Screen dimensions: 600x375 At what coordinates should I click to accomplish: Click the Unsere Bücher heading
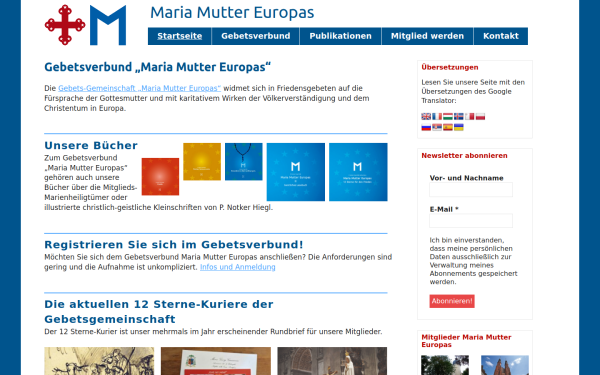[91, 145]
